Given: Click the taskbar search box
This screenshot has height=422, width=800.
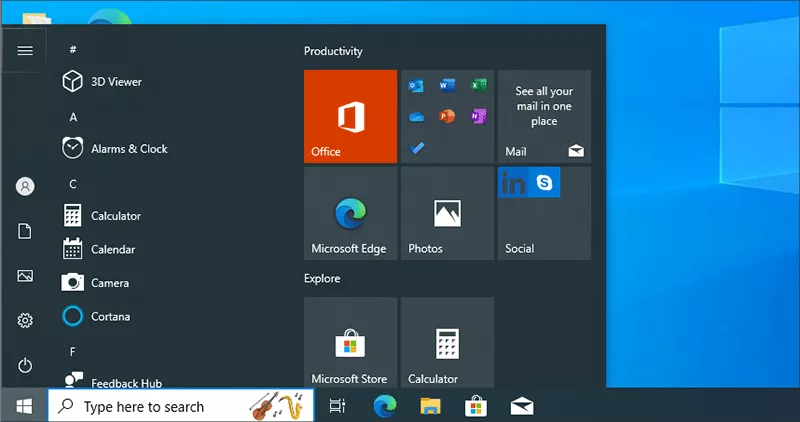Looking at the screenshot, I should click(x=181, y=406).
